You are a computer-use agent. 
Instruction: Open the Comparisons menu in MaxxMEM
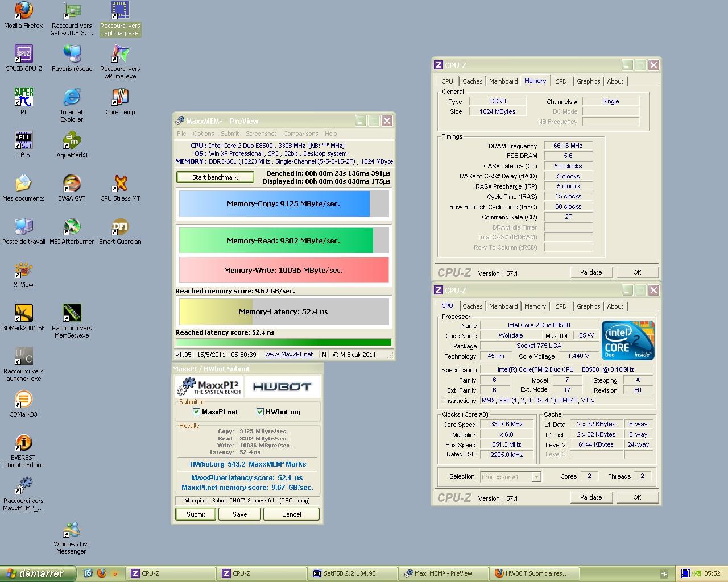[x=301, y=134]
